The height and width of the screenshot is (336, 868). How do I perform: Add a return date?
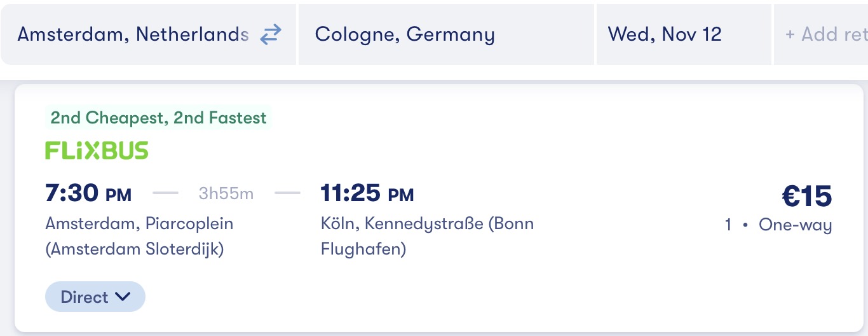pos(825,34)
